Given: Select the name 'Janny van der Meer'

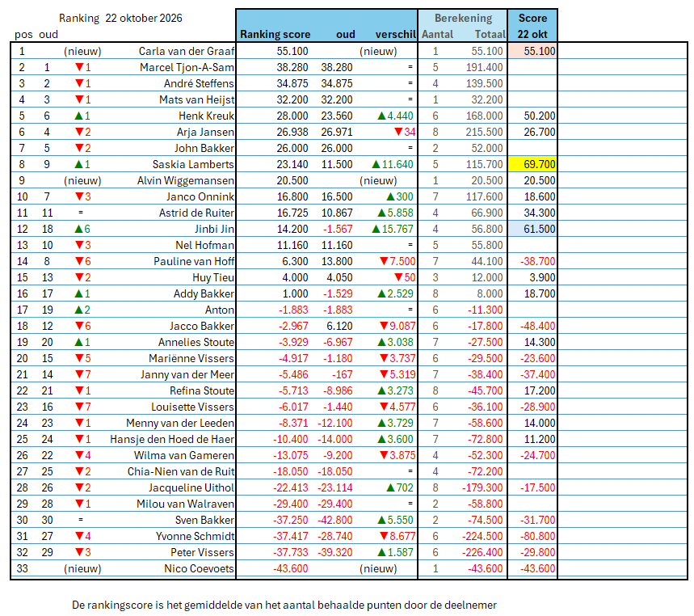Looking at the screenshot, I should pyautogui.click(x=187, y=374).
